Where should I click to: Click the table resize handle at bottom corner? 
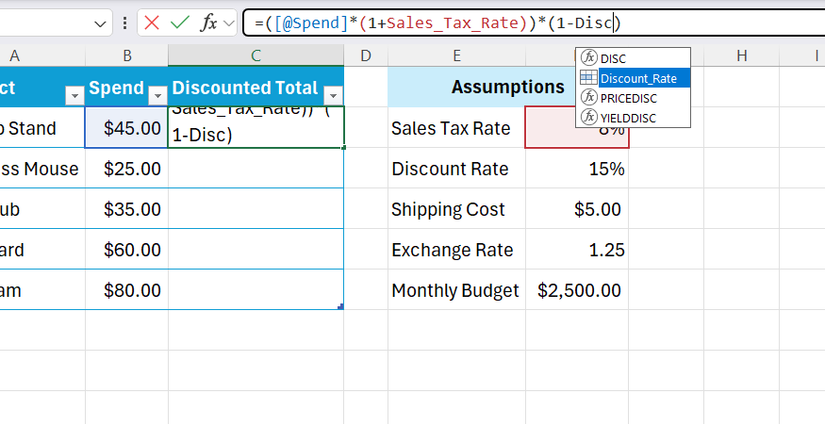(341, 306)
